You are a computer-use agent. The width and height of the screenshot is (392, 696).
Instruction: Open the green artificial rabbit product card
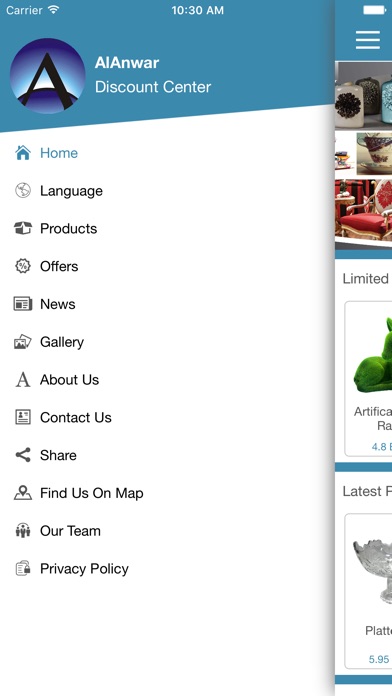[x=368, y=379]
